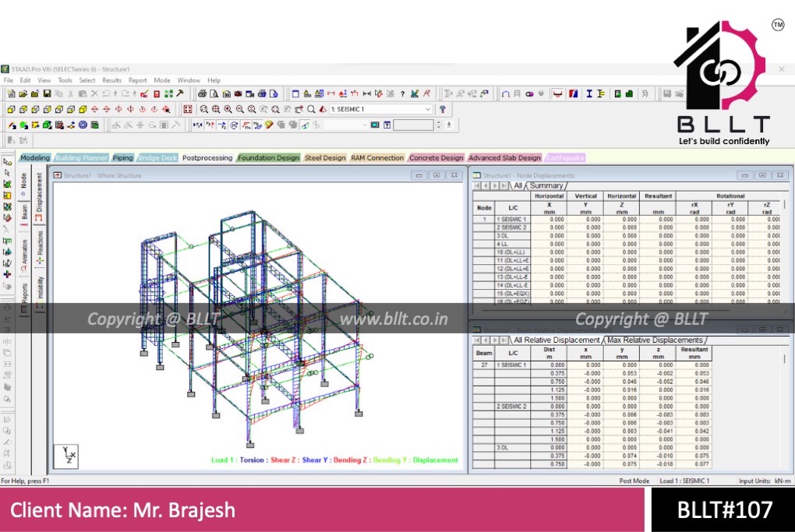
Task: Click the Print icon in the toolbar
Action: (203, 93)
